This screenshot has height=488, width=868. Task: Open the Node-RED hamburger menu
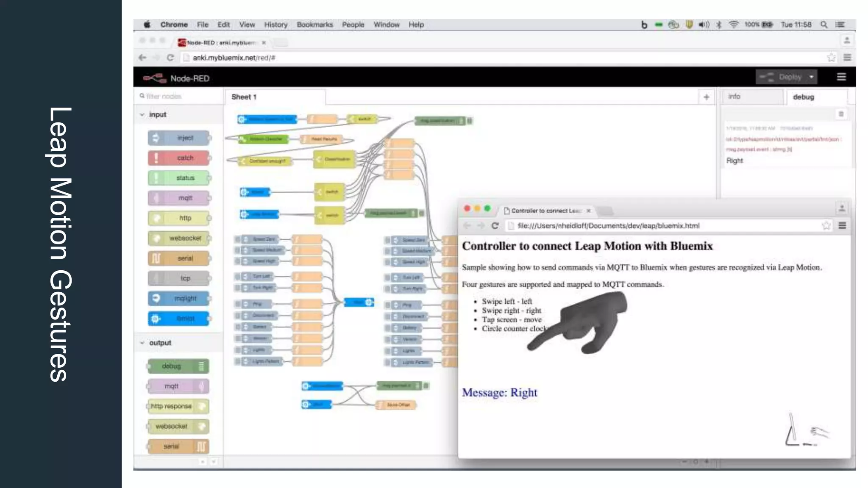841,77
